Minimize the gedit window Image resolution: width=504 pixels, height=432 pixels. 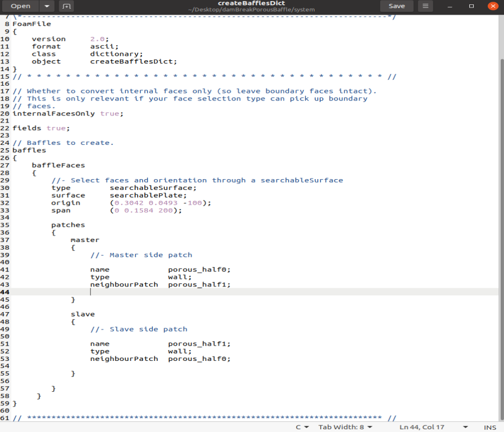[451, 6]
